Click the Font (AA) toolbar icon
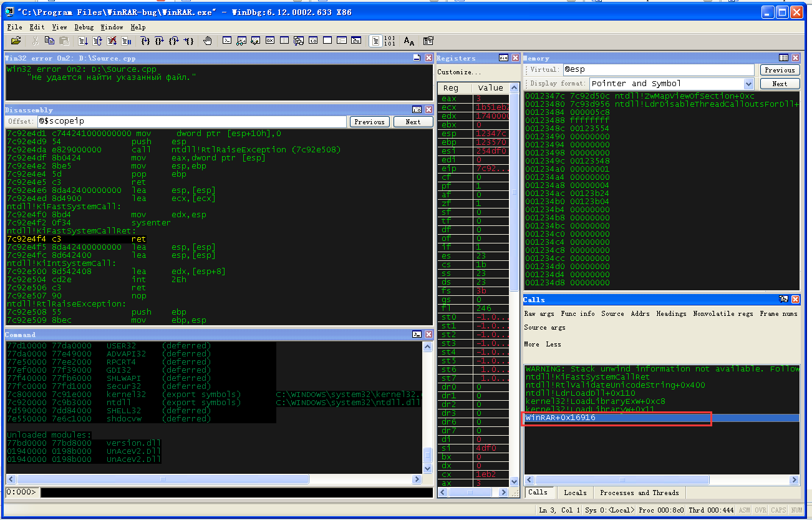 tap(408, 41)
